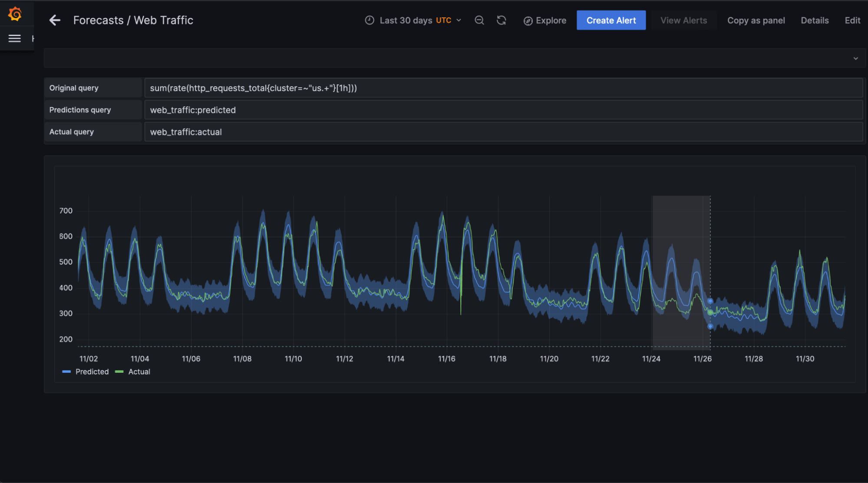The width and height of the screenshot is (868, 483).
Task: Click the time picker dropdown chevron
Action: tap(459, 20)
